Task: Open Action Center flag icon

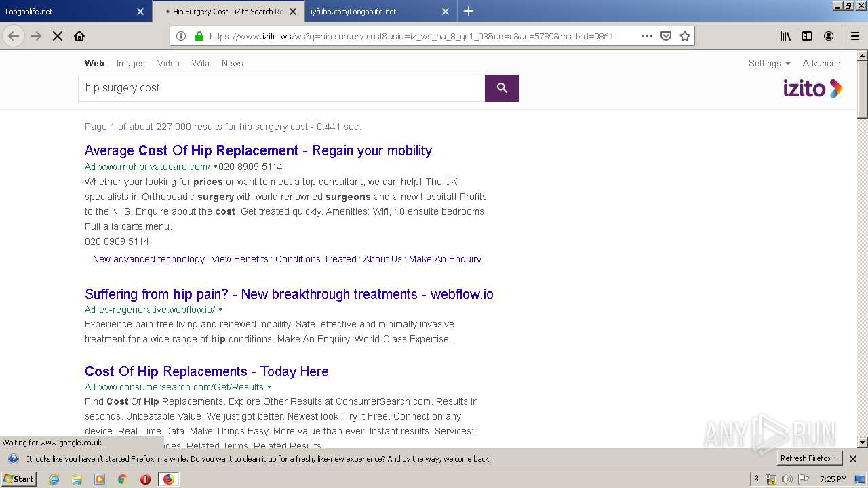Action: pos(804,479)
